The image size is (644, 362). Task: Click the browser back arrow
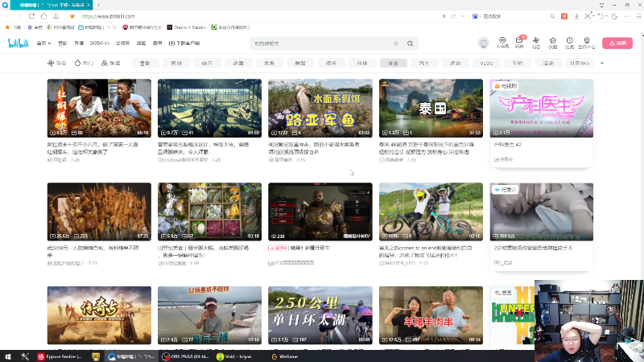tap(8, 16)
